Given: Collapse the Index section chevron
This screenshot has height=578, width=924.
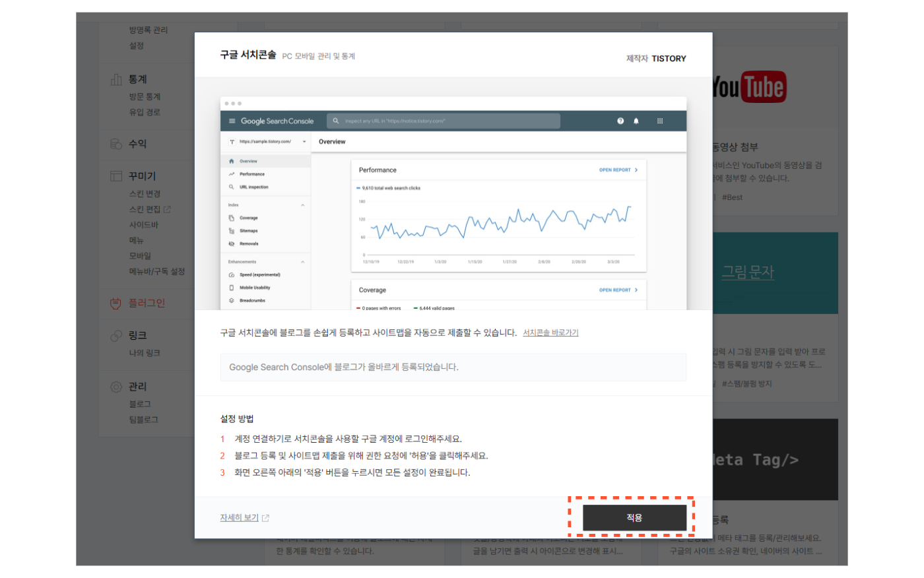Looking at the screenshot, I should click(x=303, y=205).
